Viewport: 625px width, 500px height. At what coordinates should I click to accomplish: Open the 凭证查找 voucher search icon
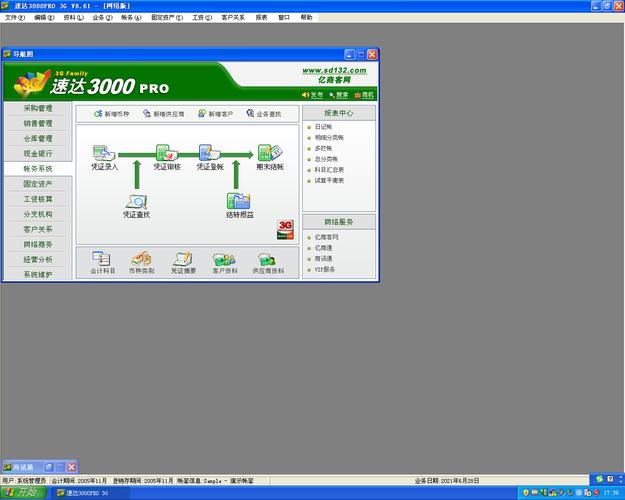tap(136, 206)
